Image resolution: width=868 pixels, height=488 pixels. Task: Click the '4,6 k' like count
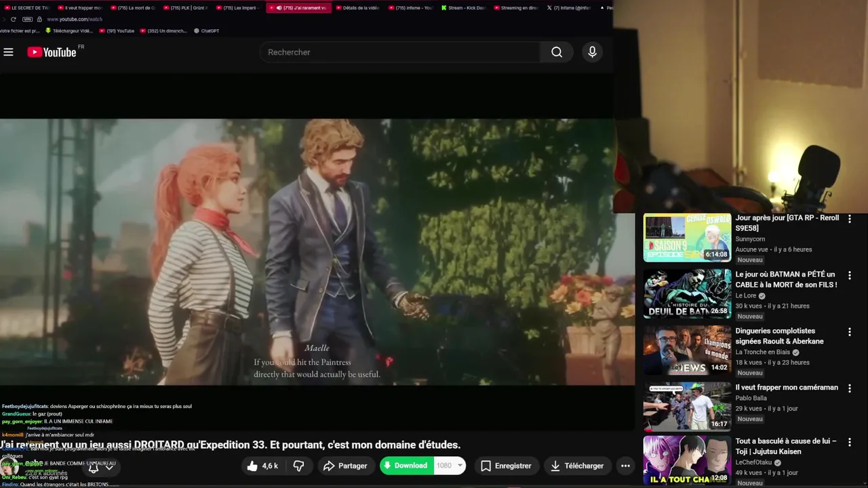tap(270, 466)
